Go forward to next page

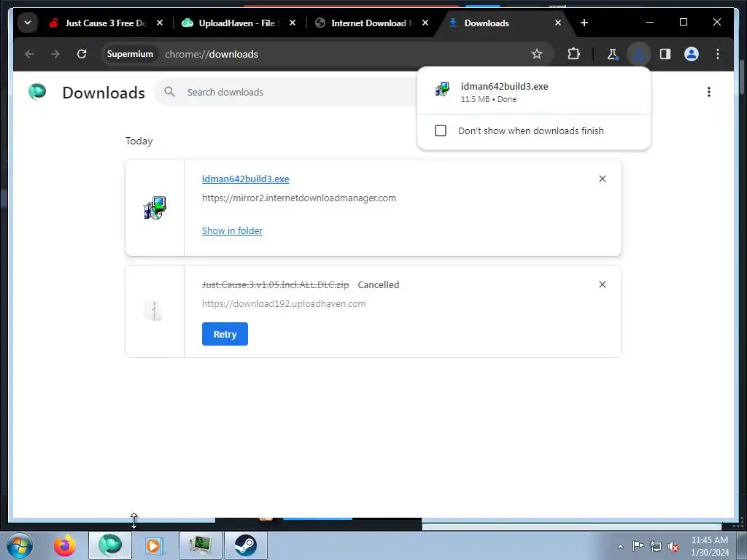(55, 54)
